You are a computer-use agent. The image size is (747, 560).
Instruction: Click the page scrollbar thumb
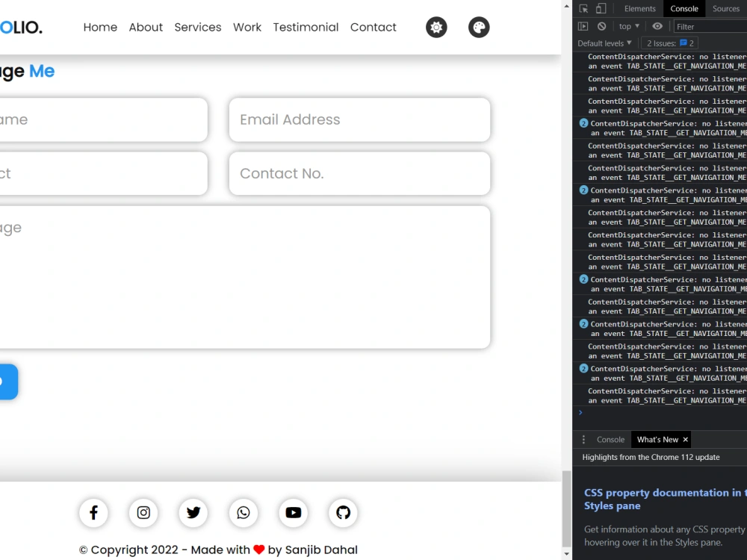[x=566, y=508]
